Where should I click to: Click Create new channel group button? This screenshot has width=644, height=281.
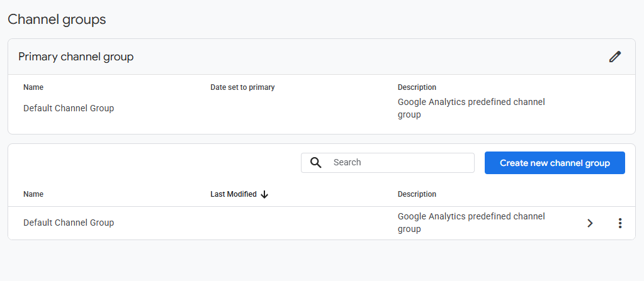coord(555,163)
